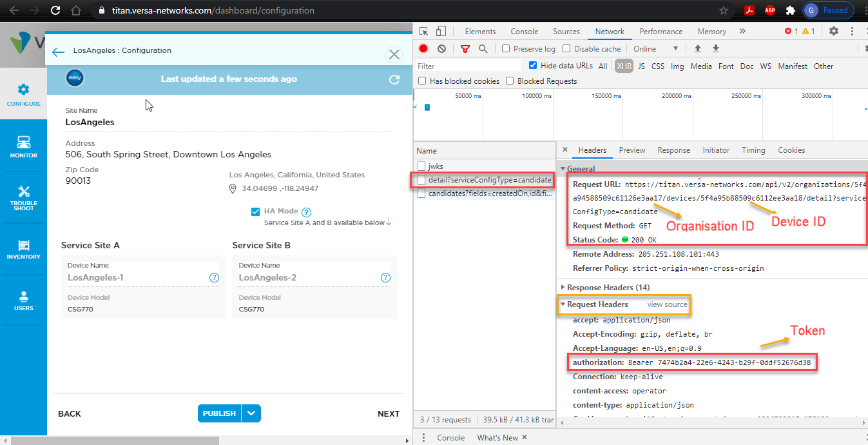Show more DevTools tabs chevron

742,31
